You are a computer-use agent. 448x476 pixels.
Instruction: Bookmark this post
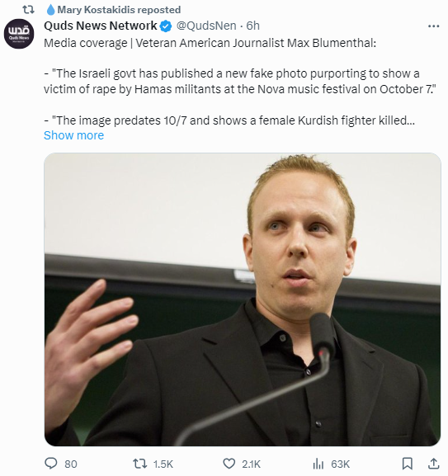[408, 464]
